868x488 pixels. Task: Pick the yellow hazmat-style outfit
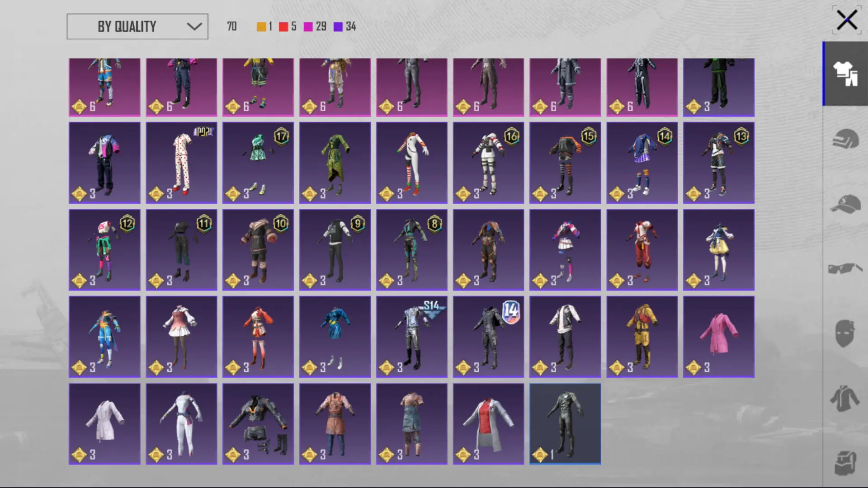coord(642,337)
